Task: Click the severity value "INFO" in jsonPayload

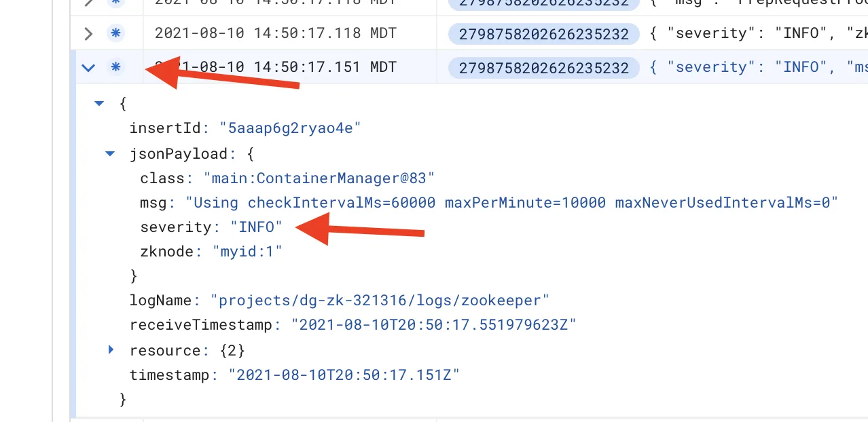Action: coord(256,227)
